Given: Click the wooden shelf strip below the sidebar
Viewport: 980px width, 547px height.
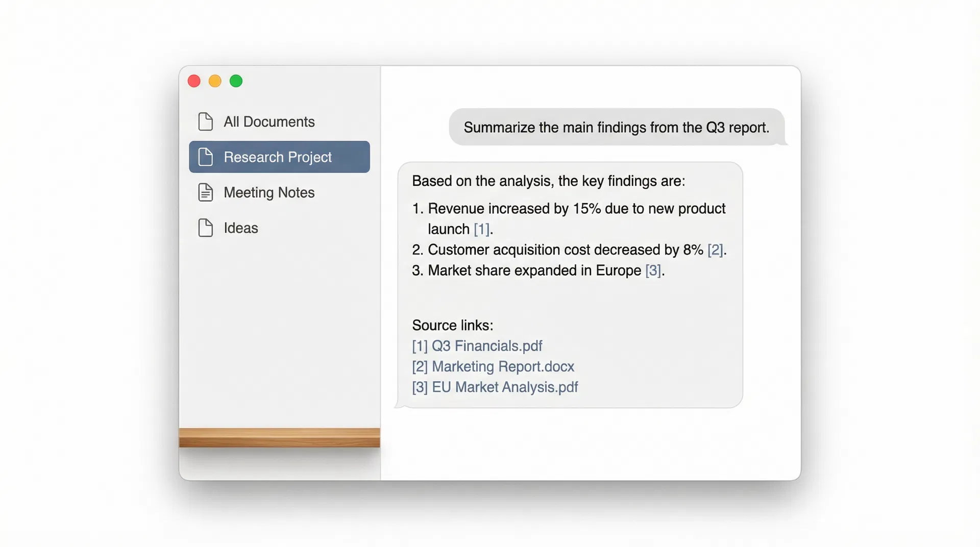Looking at the screenshot, I should click(x=279, y=436).
